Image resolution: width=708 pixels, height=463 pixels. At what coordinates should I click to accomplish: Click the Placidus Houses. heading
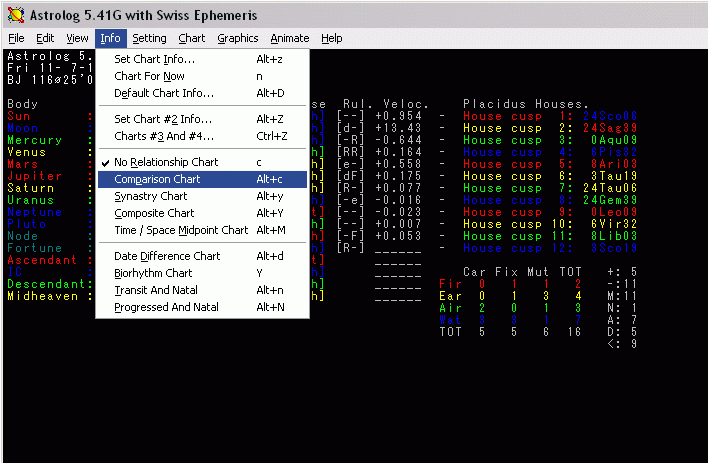tap(526, 104)
